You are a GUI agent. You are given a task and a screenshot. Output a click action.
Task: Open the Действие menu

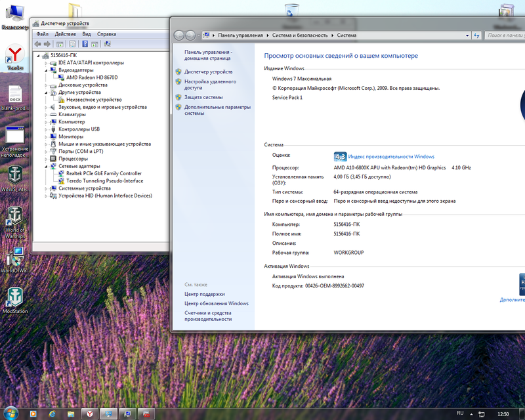(x=65, y=33)
